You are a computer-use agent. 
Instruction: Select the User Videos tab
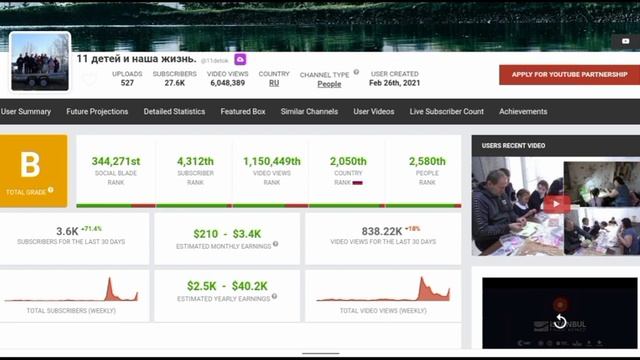click(x=374, y=111)
